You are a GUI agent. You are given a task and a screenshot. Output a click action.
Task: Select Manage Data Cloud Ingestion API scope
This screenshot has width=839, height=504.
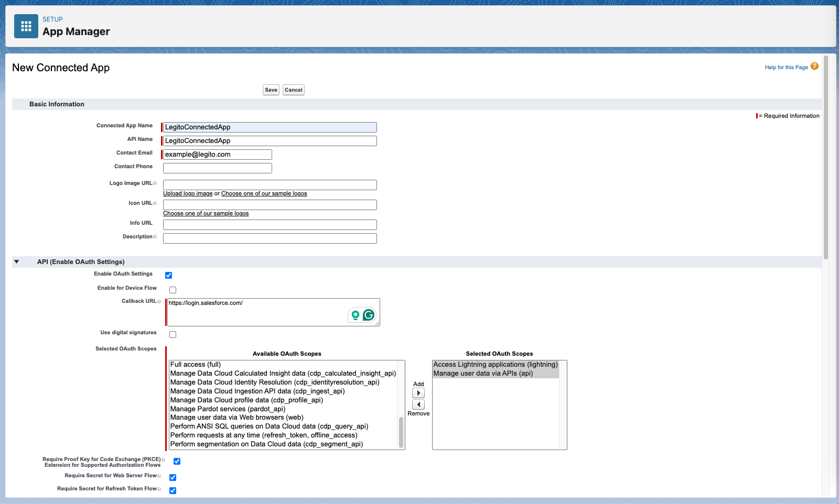tap(284, 391)
